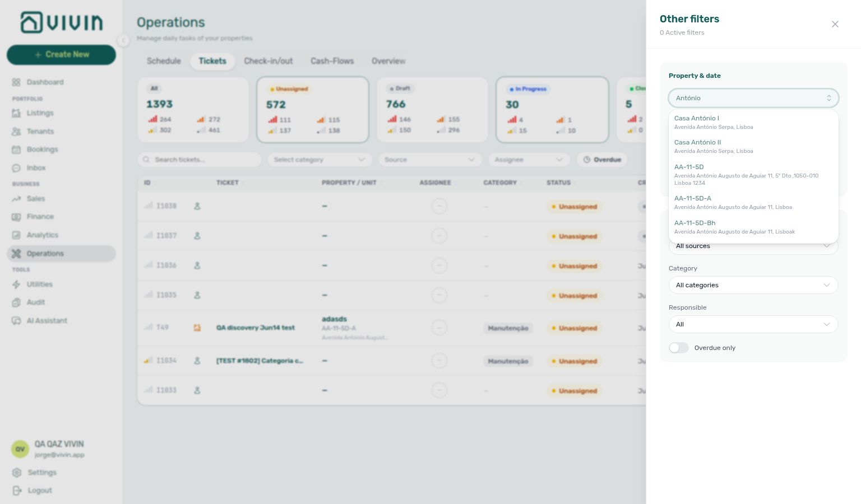This screenshot has width=861, height=504.
Task: Sort tickets by ID column header
Action: pos(147,183)
